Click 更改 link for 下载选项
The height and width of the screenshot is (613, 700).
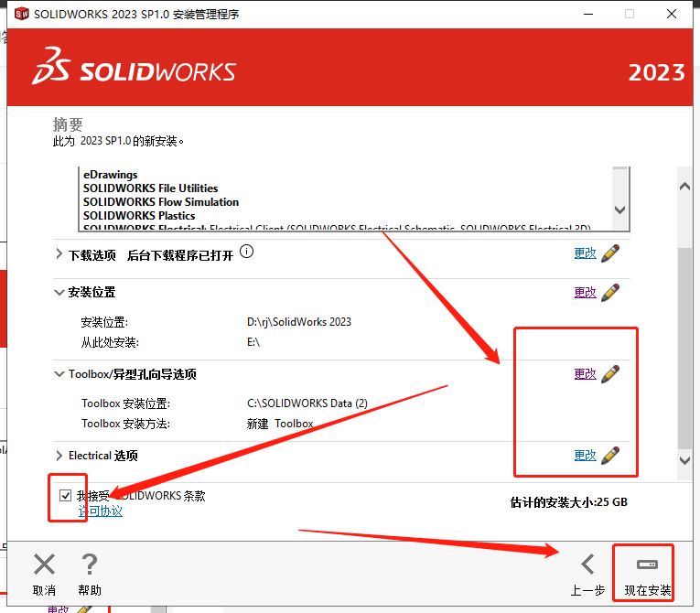pyautogui.click(x=585, y=253)
